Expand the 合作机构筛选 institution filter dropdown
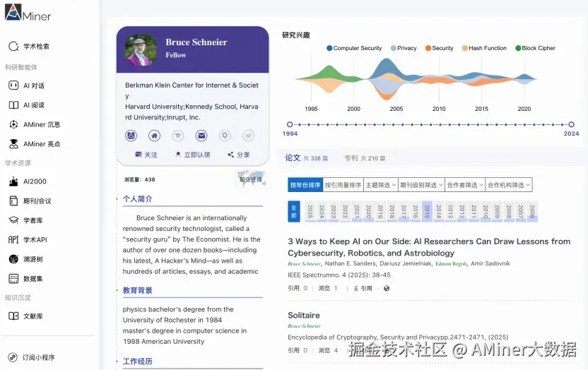 click(509, 184)
